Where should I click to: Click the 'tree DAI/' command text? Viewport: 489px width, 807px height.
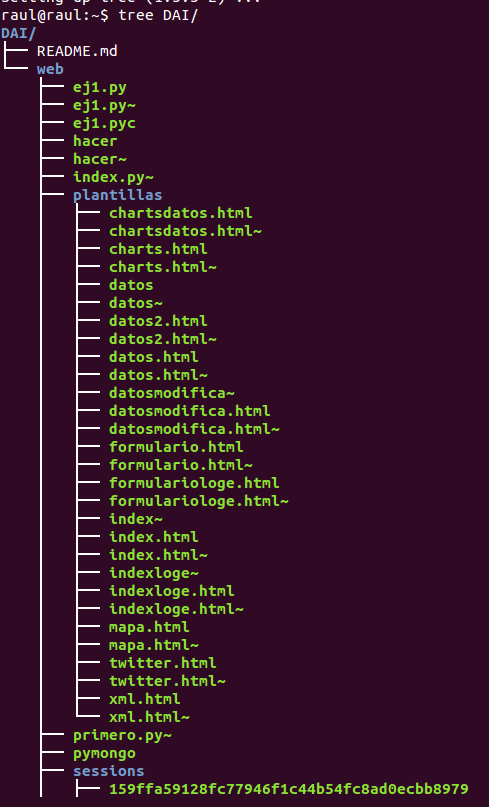pos(158,15)
